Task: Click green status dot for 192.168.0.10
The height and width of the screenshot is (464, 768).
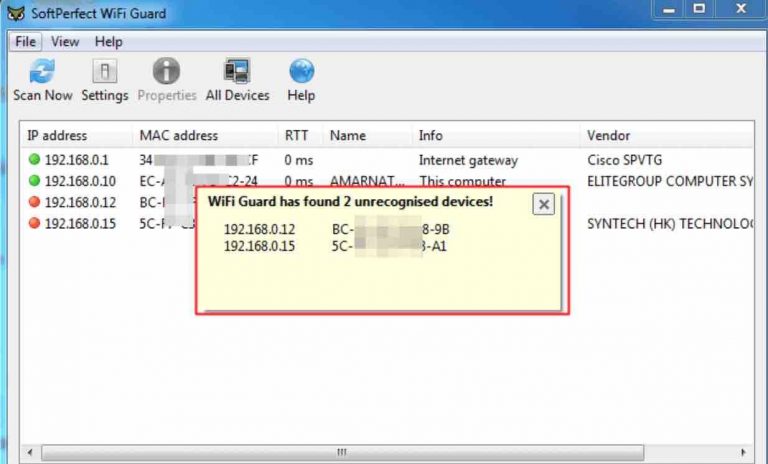Action: [34, 181]
